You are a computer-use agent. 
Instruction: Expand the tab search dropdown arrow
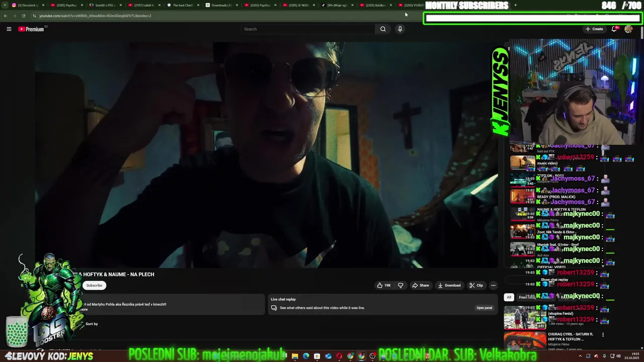5,5
